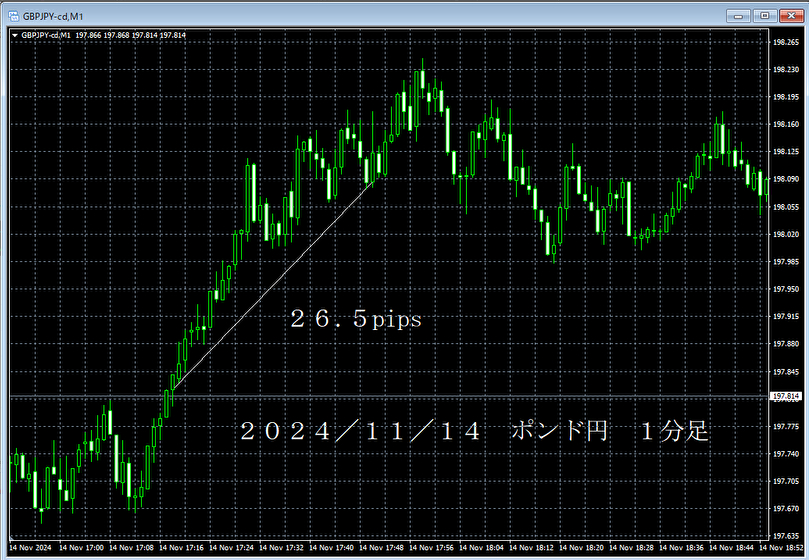
Task: Click the "1分足" text on chart
Action: tap(675, 432)
